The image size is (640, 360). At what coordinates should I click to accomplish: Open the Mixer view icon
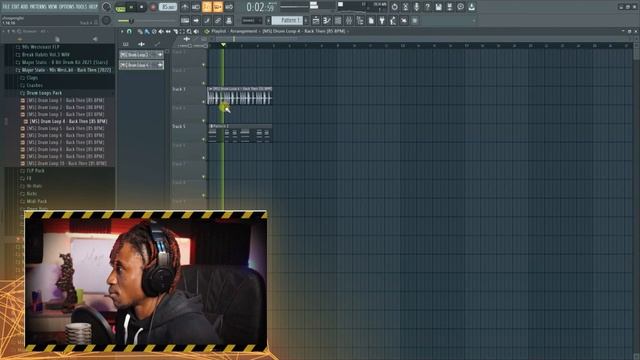(x=349, y=20)
